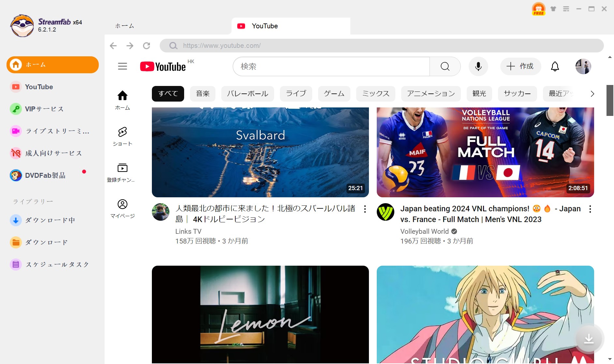The height and width of the screenshot is (364, 614).
Task: Click scrollbar down arrow
Action: (610, 359)
